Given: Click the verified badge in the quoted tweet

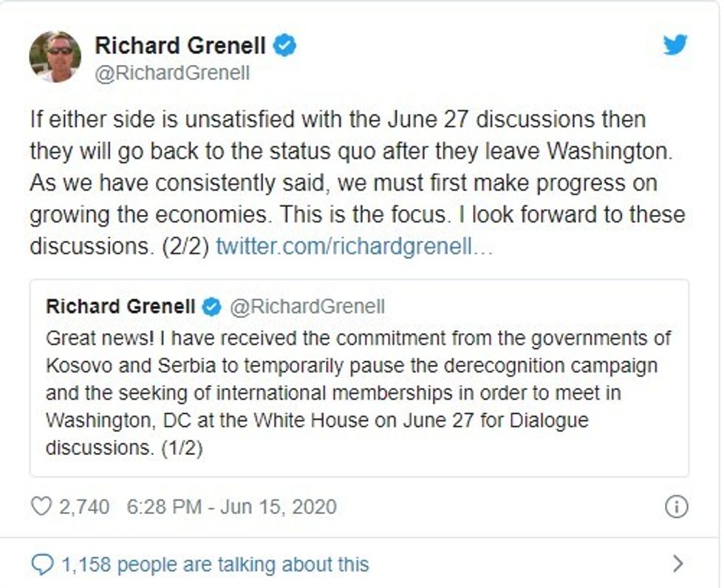Looking at the screenshot, I should pyautogui.click(x=211, y=307).
